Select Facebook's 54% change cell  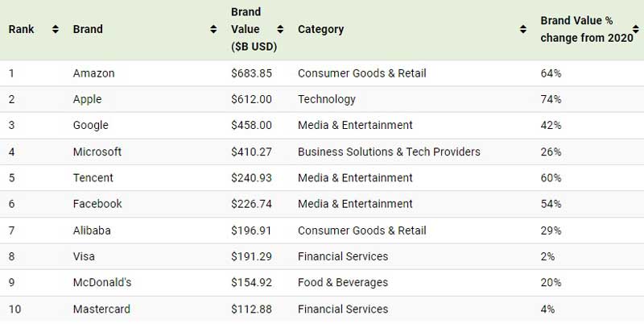pyautogui.click(x=551, y=204)
